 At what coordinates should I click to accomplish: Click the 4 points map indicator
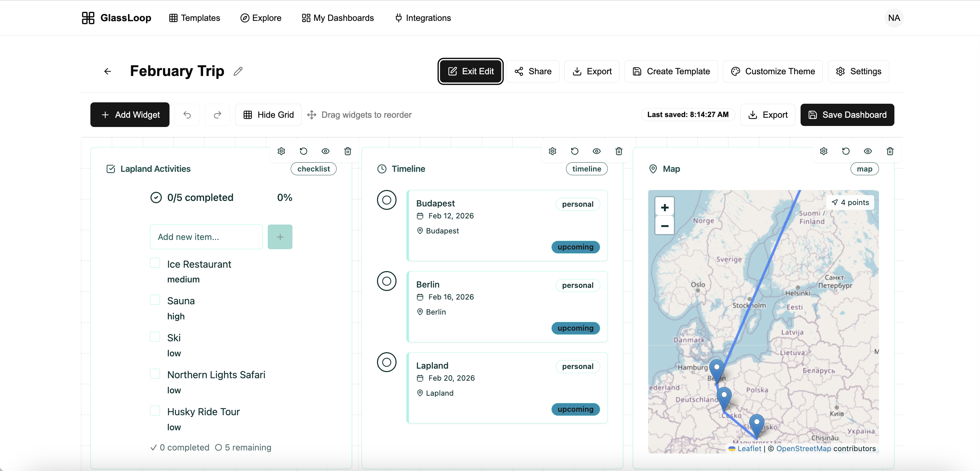850,202
